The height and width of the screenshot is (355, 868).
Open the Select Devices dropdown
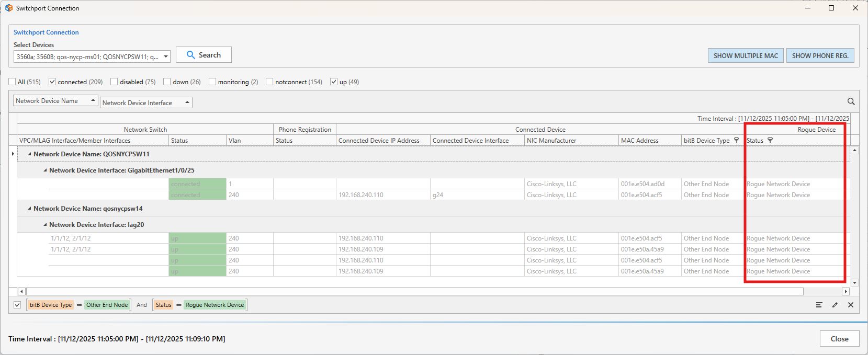[x=166, y=56]
